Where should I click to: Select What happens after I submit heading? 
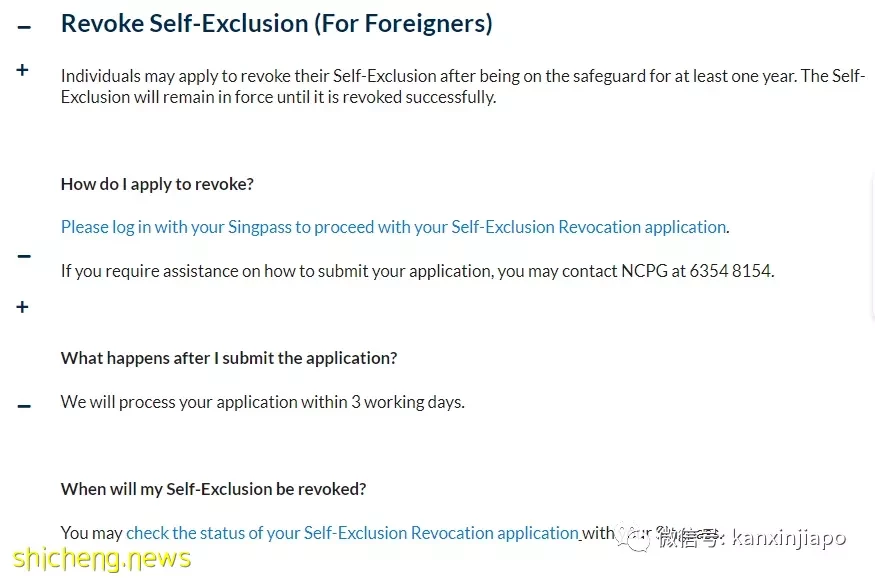tap(229, 358)
